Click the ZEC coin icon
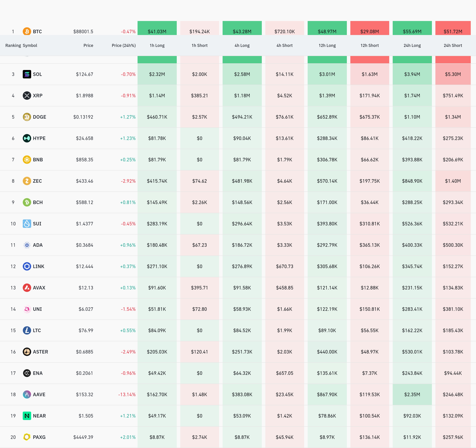Screen dimensions: 476x448 coord(27,181)
